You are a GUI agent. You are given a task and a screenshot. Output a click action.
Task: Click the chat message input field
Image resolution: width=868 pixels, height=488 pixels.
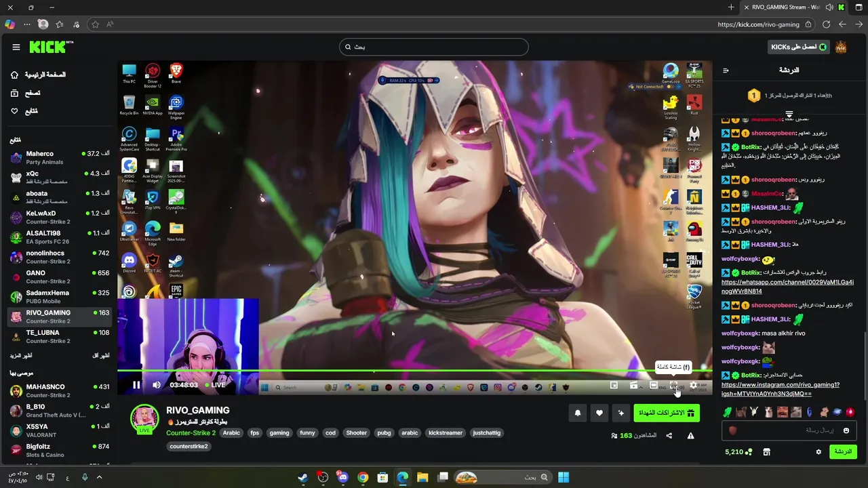point(790,430)
